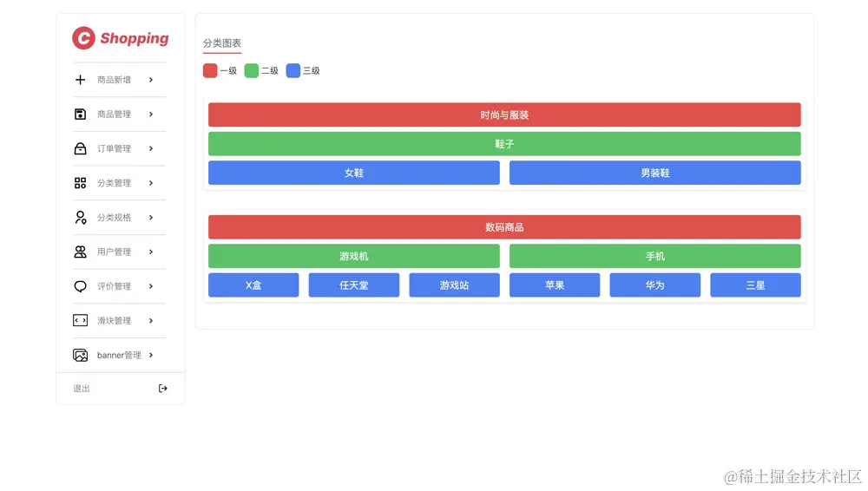Expand the 分类规格 chevron
Screen dimensions: 868x491
[151, 218]
